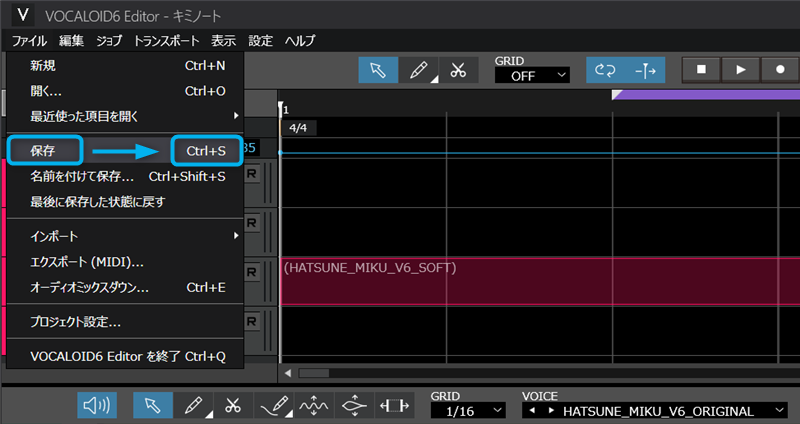Choose 新規 from the File menu
Image resolution: width=800 pixels, height=424 pixels.
[x=126, y=66]
